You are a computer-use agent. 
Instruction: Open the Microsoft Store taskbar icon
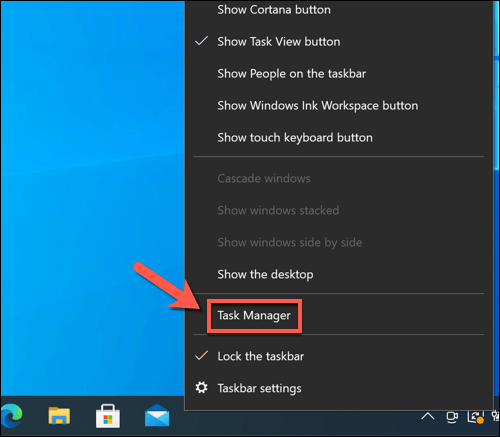108,416
